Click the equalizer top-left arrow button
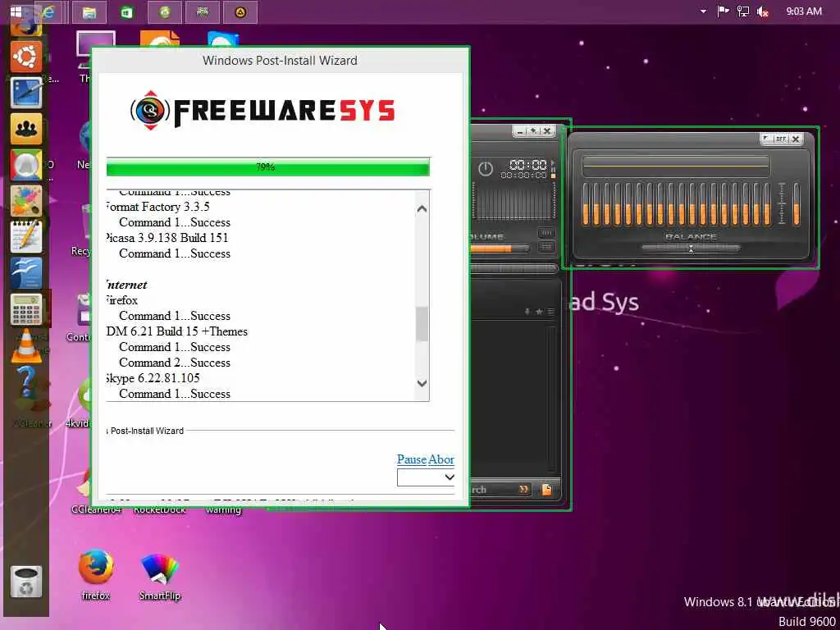Viewport: 840px width, 630px height. 767,139
